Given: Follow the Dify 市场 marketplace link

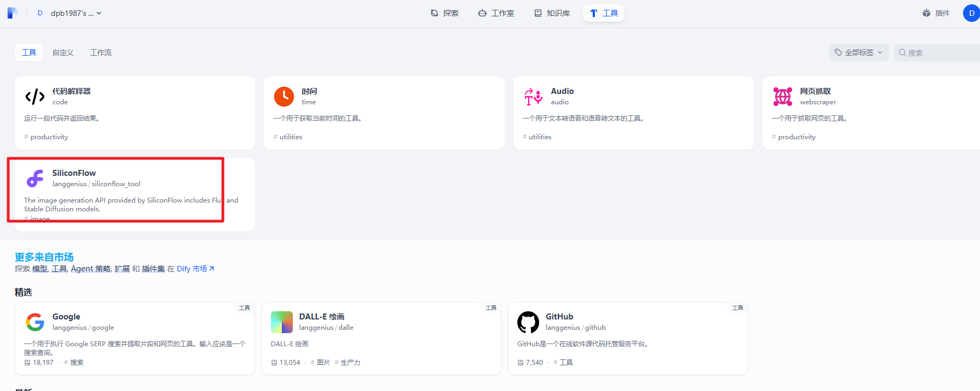Looking at the screenshot, I should pyautogui.click(x=195, y=269).
